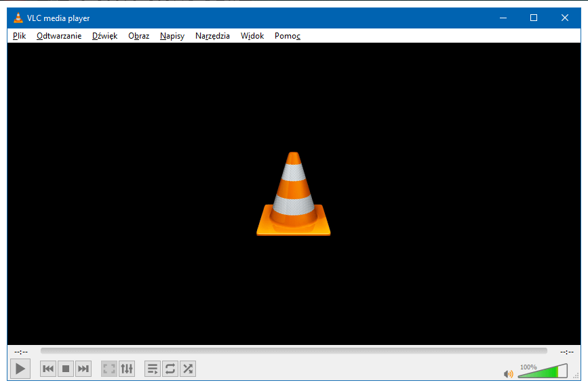Toggle shuffle random playback
Screen dimensions: 588x387
[x=187, y=369]
